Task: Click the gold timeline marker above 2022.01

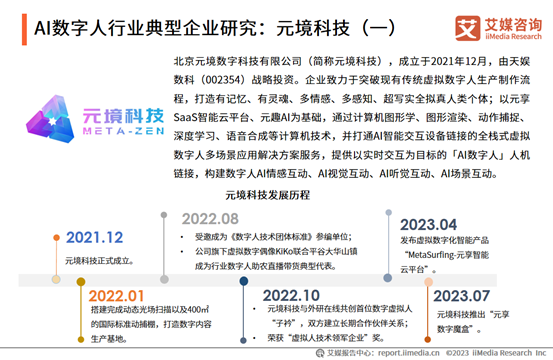Action: 81,281
